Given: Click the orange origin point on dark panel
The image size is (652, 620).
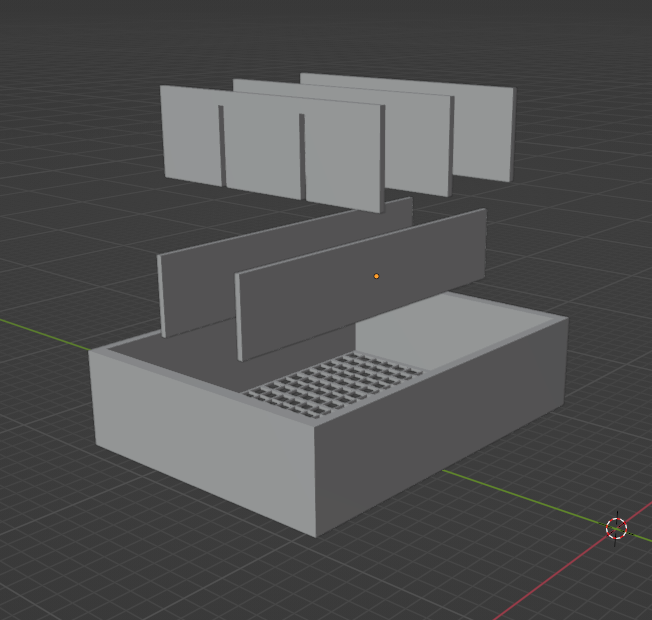Looking at the screenshot, I should (x=376, y=276).
